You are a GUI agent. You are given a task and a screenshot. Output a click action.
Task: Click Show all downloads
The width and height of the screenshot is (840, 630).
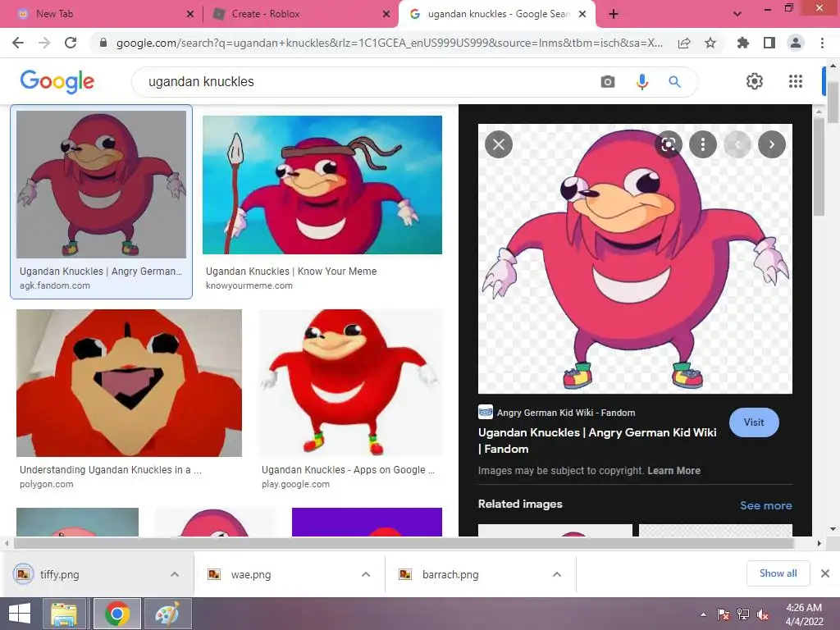click(778, 573)
